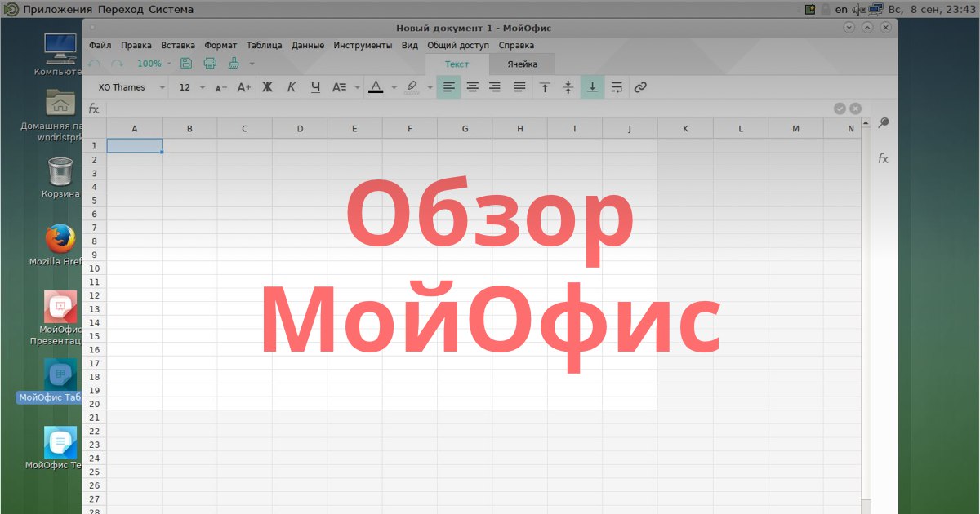Click the Undo arrow icon

(95, 64)
